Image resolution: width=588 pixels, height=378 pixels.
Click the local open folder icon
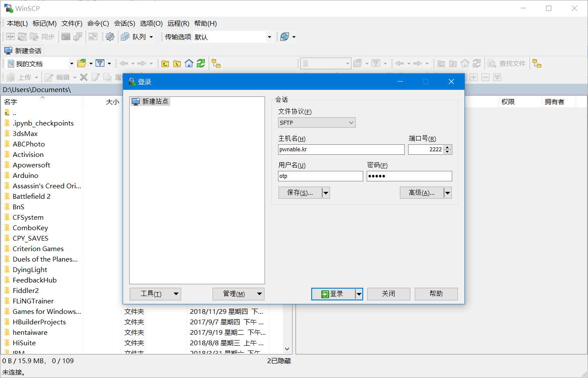(x=82, y=64)
